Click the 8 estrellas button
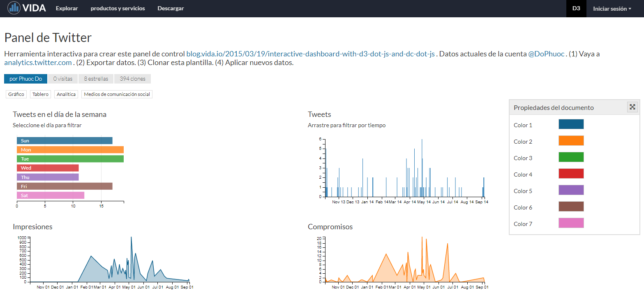This screenshot has height=298, width=644. pos(96,79)
